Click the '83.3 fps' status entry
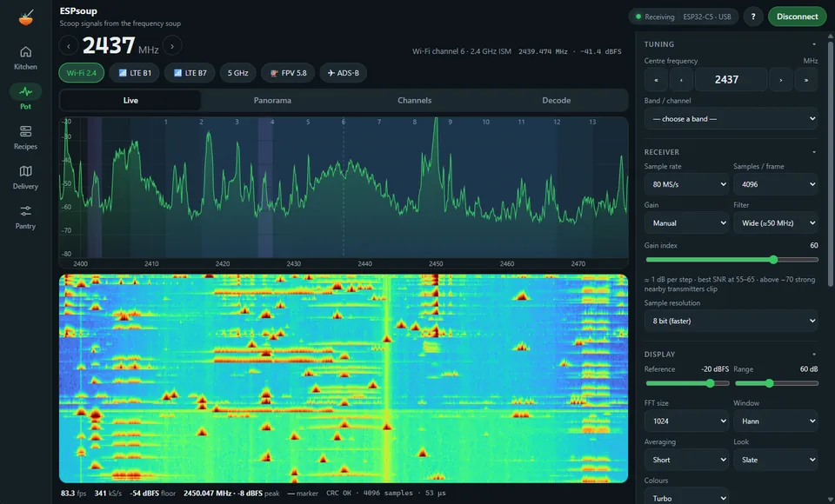Viewport: 835px width, 504px height. 73,494
